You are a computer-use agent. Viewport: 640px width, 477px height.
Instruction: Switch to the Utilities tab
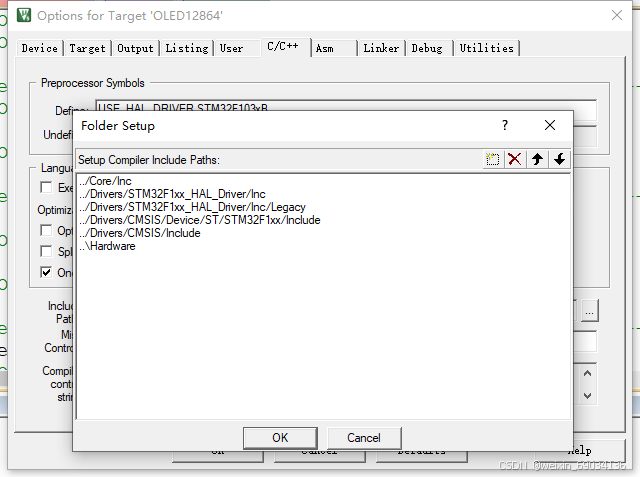point(487,48)
